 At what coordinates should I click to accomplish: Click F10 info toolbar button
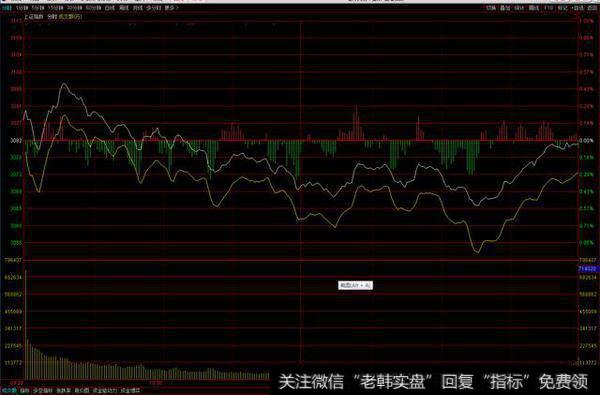(549, 8)
